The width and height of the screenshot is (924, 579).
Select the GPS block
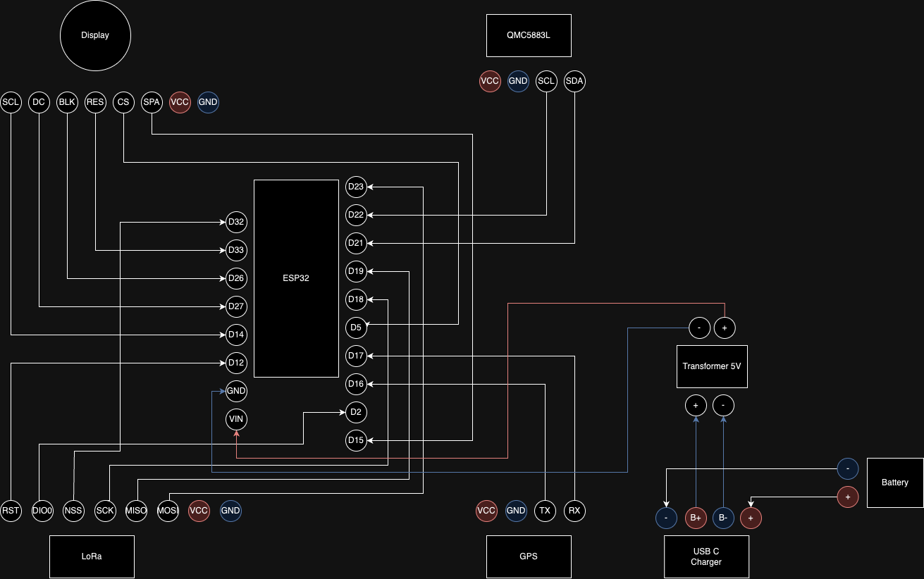pyautogui.click(x=529, y=556)
